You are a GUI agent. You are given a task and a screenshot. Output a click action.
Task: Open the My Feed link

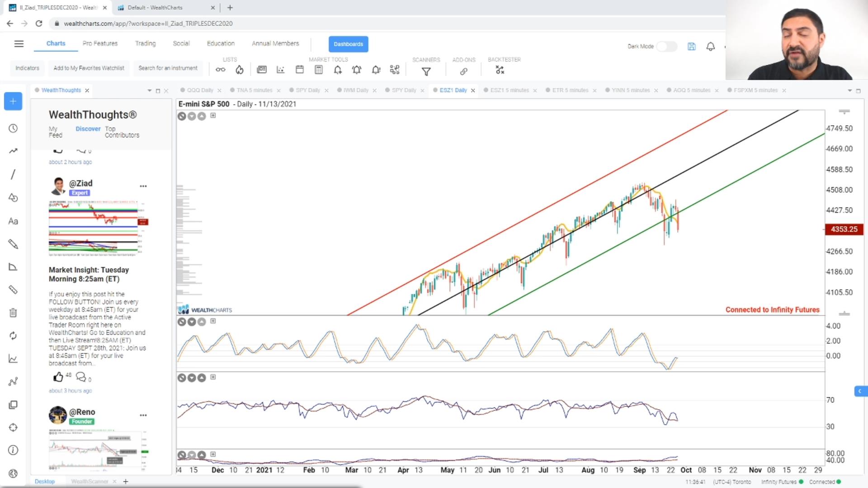[55, 132]
